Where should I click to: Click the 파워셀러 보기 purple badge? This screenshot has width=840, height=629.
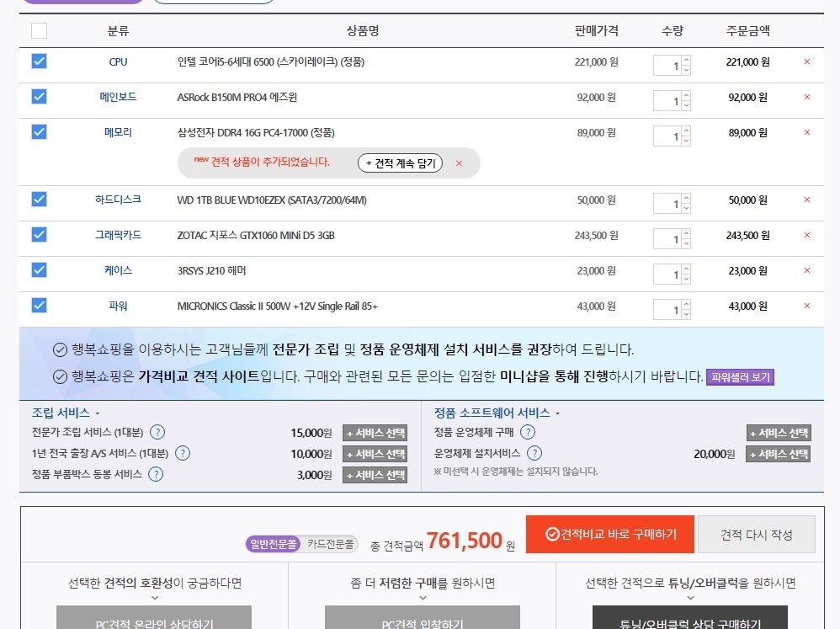pyautogui.click(x=740, y=376)
